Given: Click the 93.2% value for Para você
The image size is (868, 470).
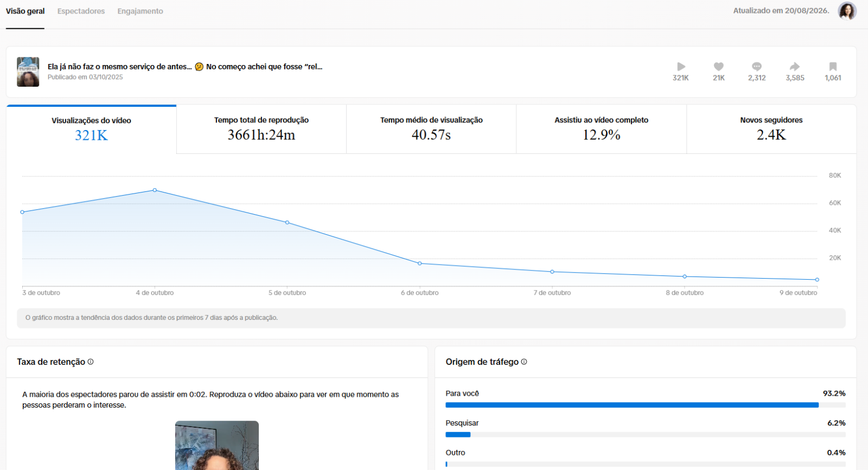Looking at the screenshot, I should pyautogui.click(x=834, y=394).
